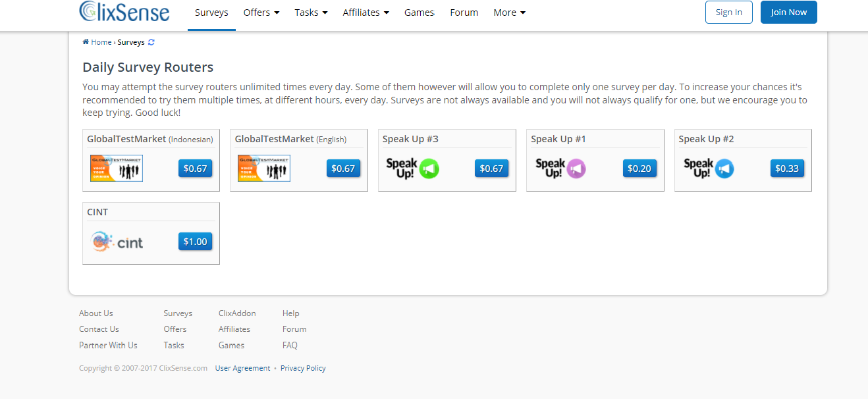Viewport: 868px width, 399px height.
Task: Click the CINT logo
Action: [x=117, y=242]
